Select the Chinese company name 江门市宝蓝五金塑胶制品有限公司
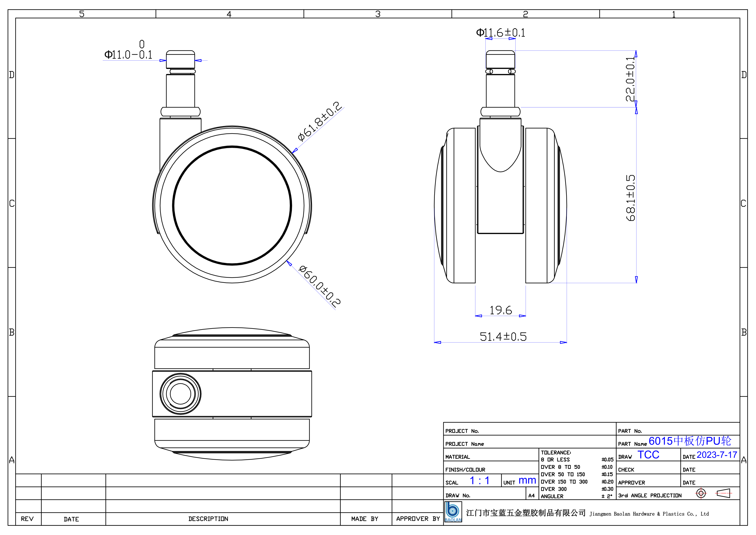 [x=526, y=513]
